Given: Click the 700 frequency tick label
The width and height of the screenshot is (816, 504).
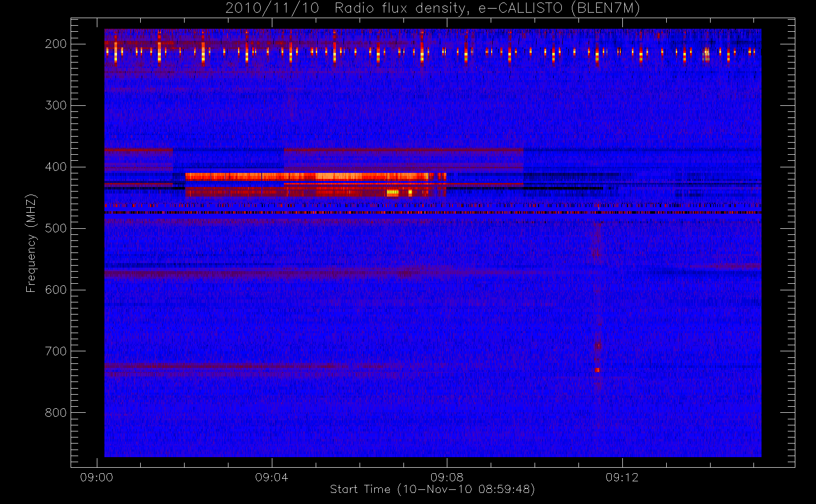Looking at the screenshot, I should pos(56,351).
